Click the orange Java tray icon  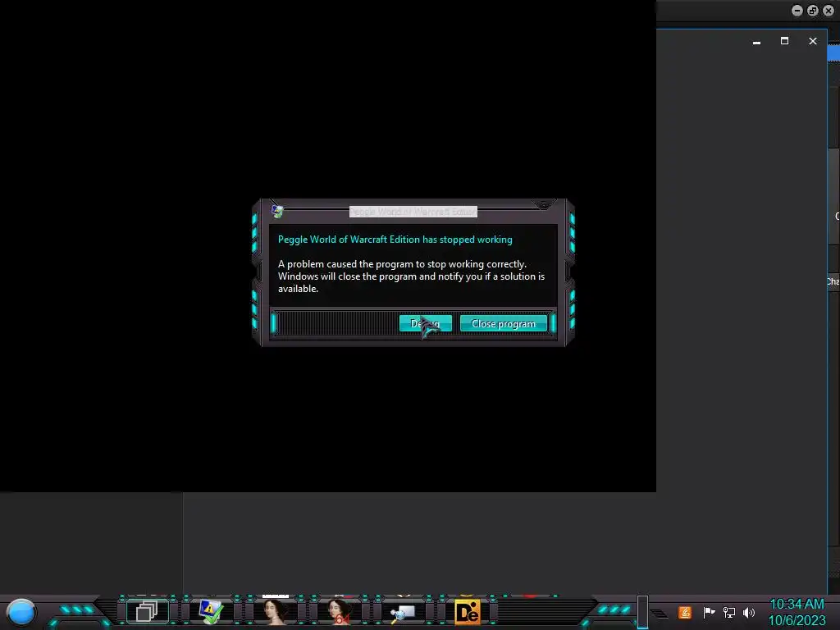[685, 612]
